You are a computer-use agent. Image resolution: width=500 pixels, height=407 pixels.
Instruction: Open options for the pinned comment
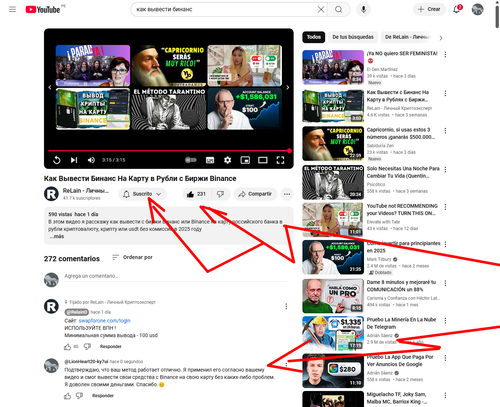tap(286, 306)
